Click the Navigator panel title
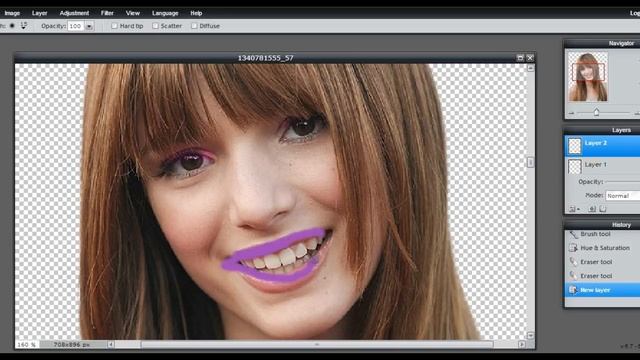This screenshot has height=360, width=640. click(x=621, y=43)
